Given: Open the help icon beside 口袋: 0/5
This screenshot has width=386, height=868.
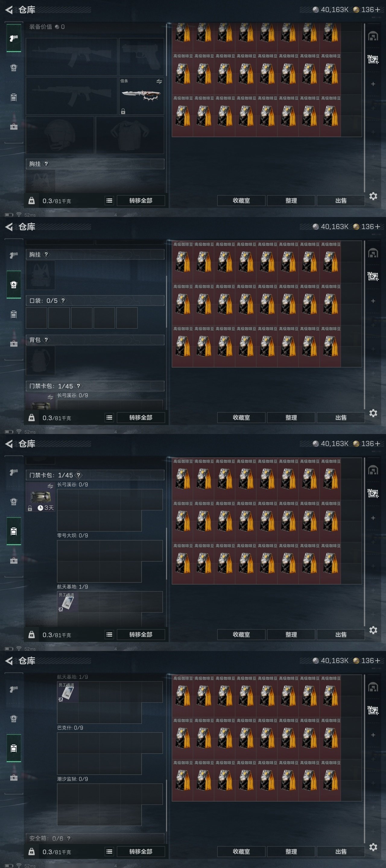Looking at the screenshot, I should [x=63, y=300].
